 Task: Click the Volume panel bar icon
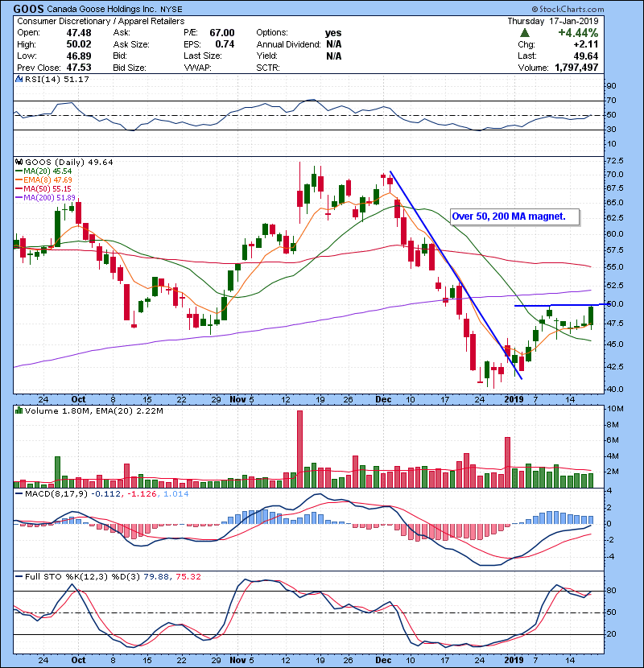click(x=19, y=410)
